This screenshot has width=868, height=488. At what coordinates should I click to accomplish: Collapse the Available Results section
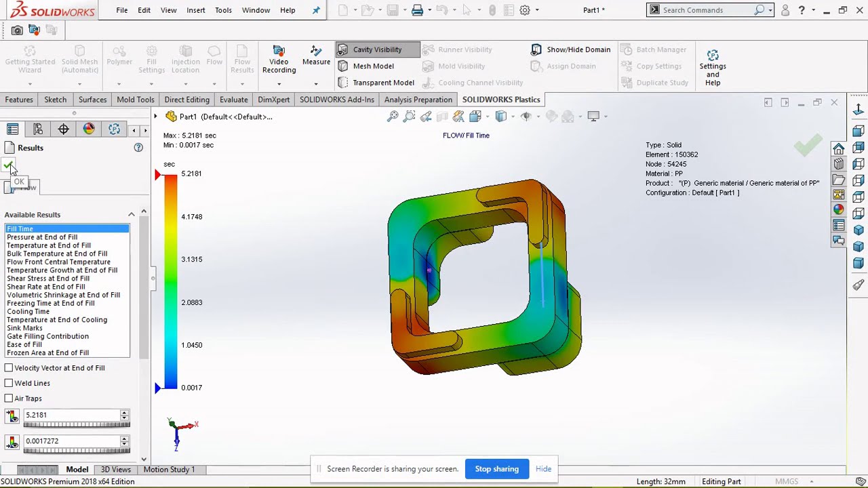click(132, 215)
